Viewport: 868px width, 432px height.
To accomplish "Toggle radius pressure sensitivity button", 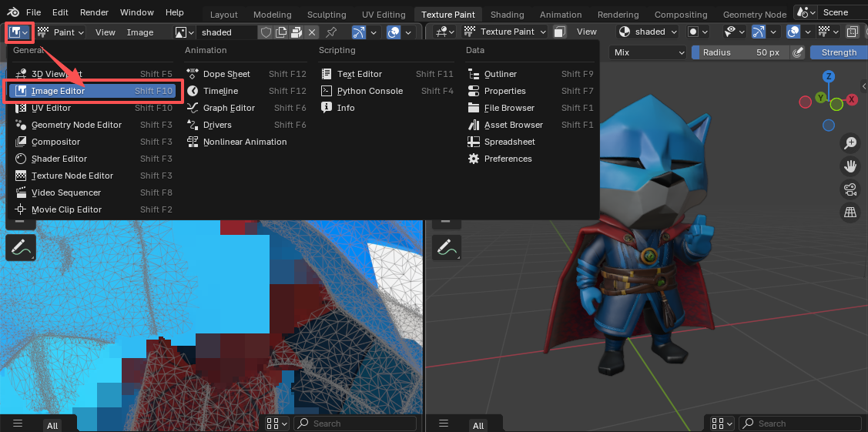I will click(798, 52).
